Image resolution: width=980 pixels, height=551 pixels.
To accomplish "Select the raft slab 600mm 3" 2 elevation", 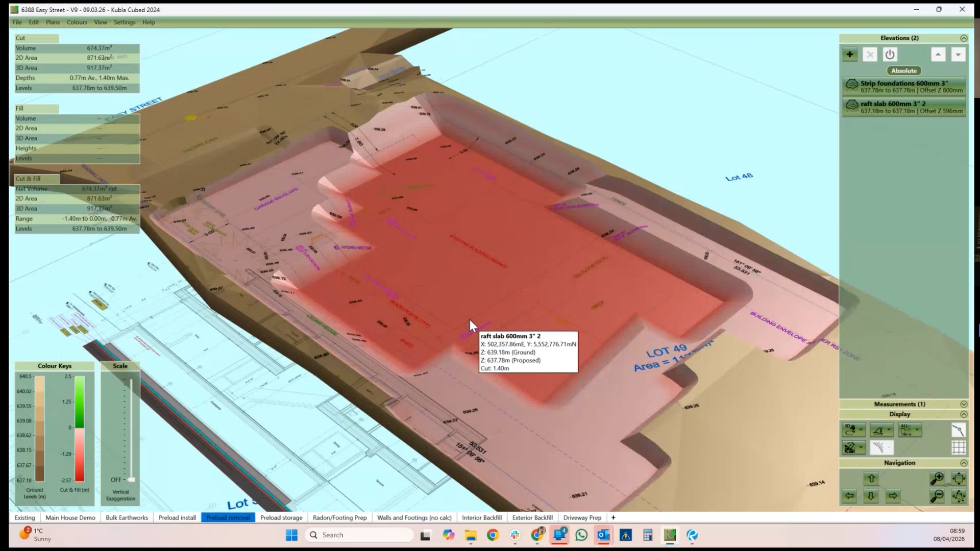I will pos(904,107).
